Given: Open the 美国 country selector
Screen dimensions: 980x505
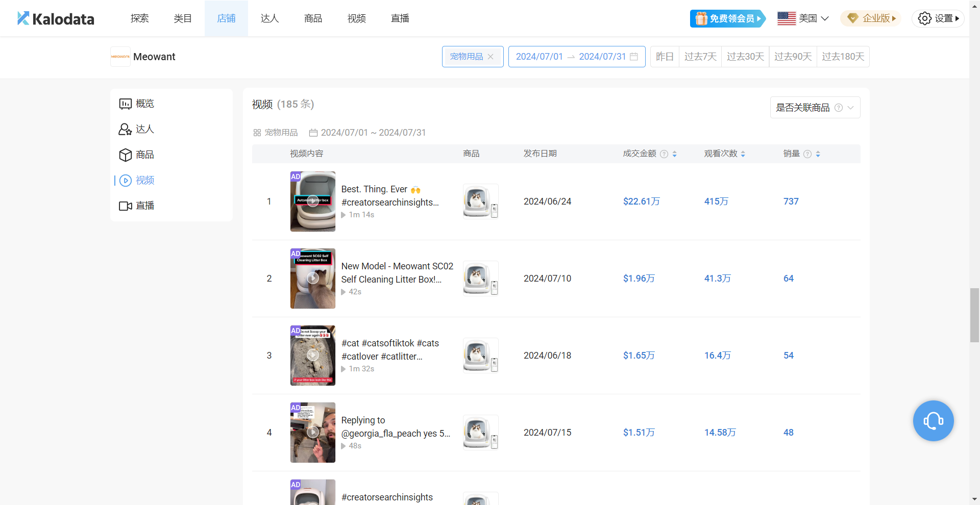Looking at the screenshot, I should 803,18.
